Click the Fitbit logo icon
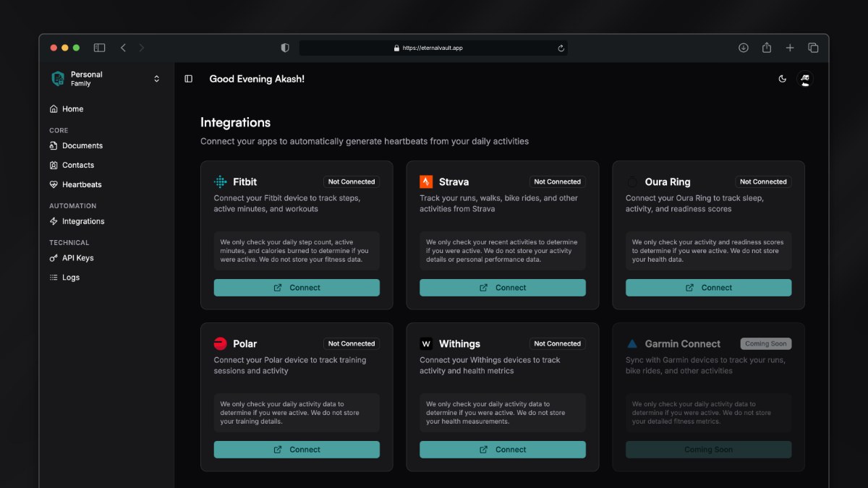Image resolution: width=868 pixels, height=488 pixels. pos(221,182)
